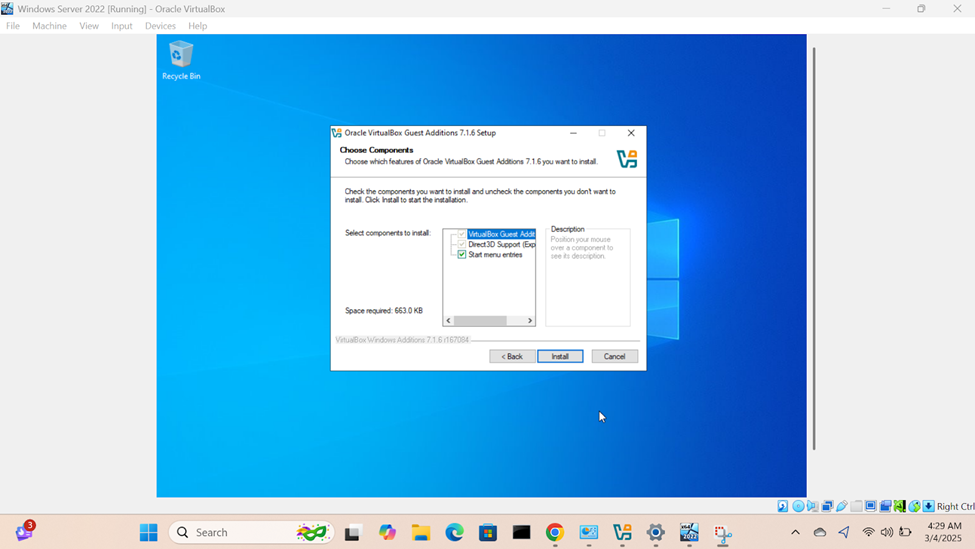This screenshot has height=549, width=975.
Task: Open the Help menu
Action: tap(198, 25)
